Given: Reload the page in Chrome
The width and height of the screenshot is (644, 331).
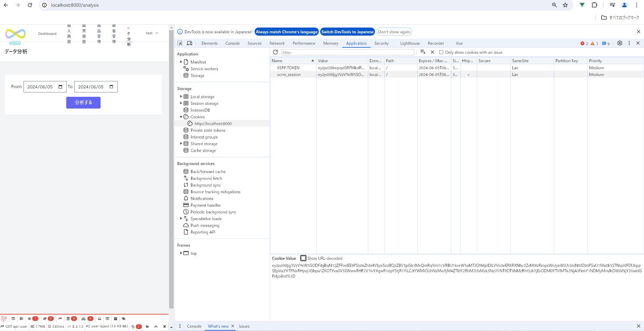Looking at the screenshot, I should click(x=30, y=5).
